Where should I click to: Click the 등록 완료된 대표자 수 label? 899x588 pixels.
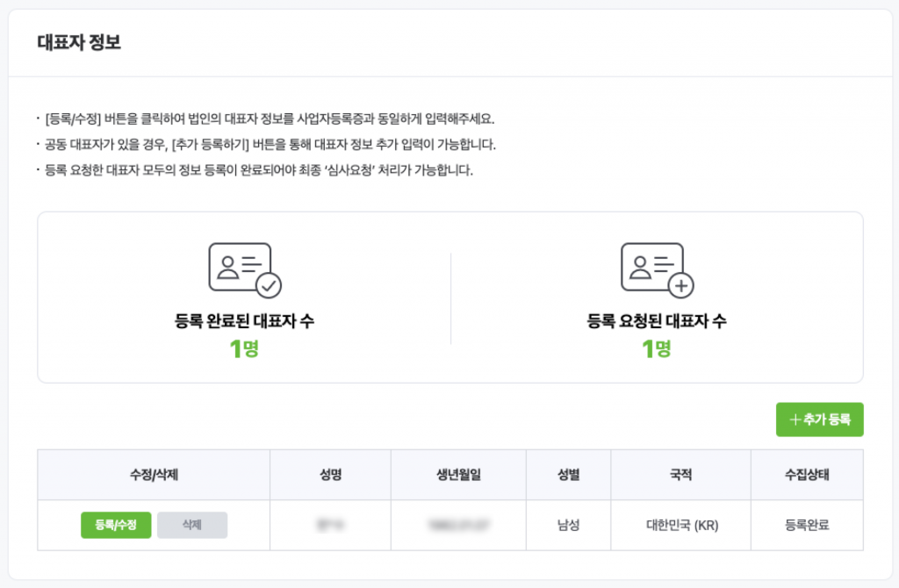coord(244,321)
